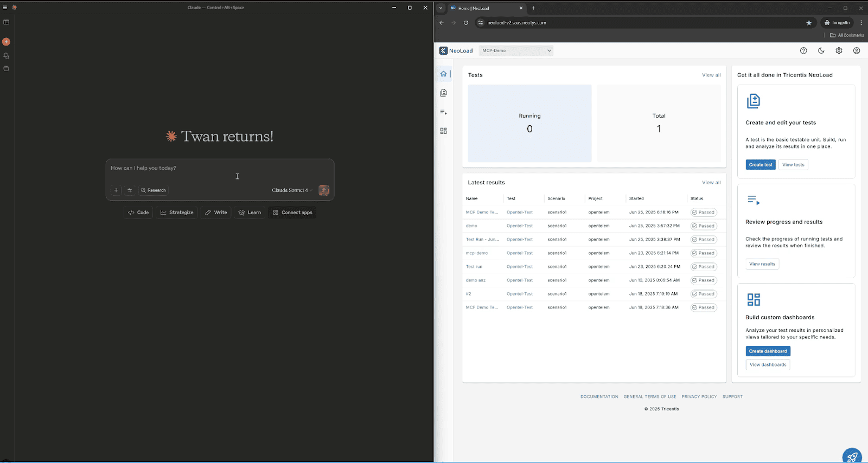Toggle NeoLoad dark mode moon icon
Screen dimensions: 868x463
point(821,50)
